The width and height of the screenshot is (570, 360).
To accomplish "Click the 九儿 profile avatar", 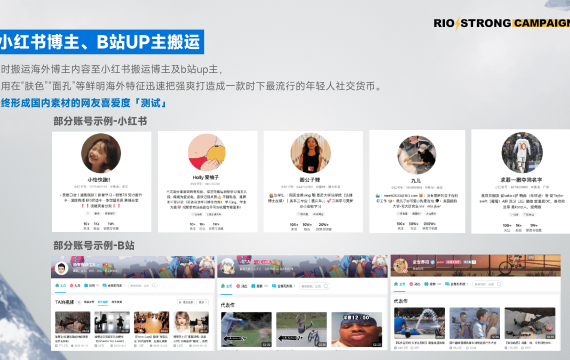I will 417,155.
